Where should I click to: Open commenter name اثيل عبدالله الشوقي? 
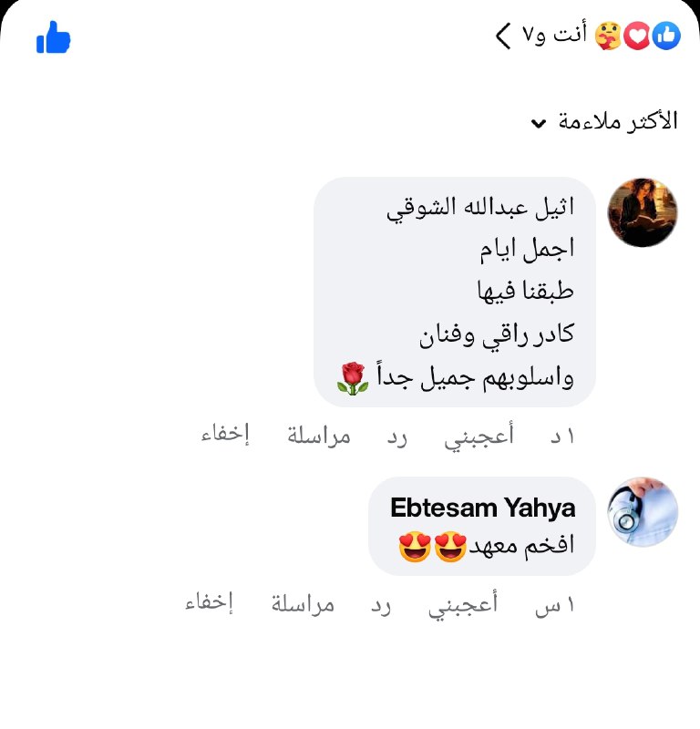[480, 208]
